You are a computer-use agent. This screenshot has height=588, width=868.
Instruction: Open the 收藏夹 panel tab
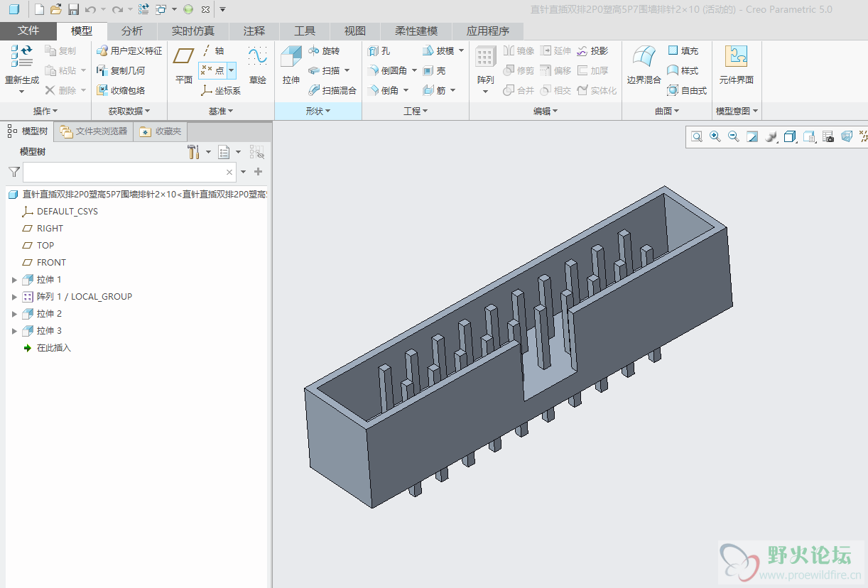coord(161,131)
